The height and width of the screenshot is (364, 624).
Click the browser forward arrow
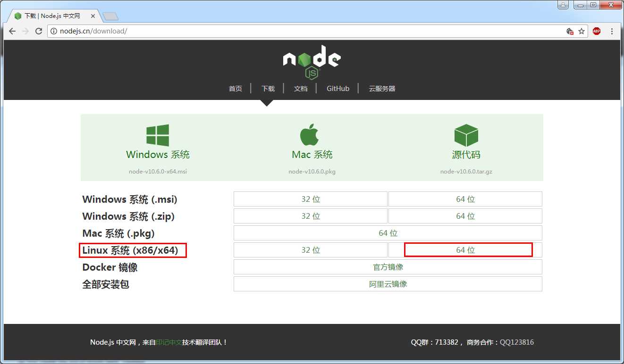[25, 31]
